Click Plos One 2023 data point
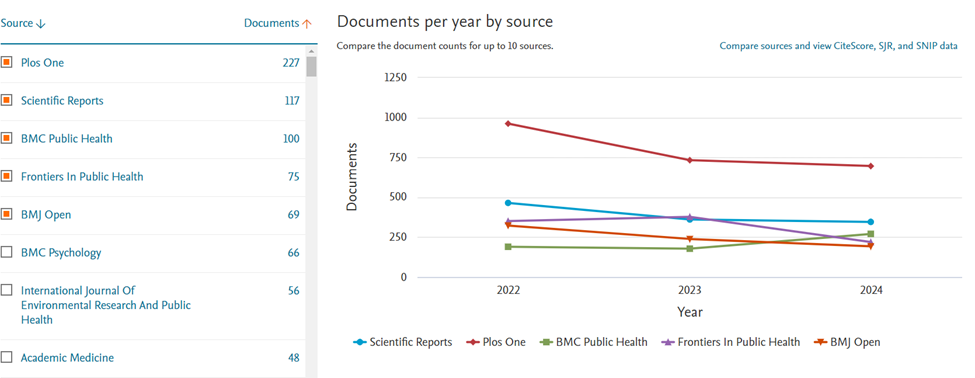975x378 pixels. pos(690,160)
